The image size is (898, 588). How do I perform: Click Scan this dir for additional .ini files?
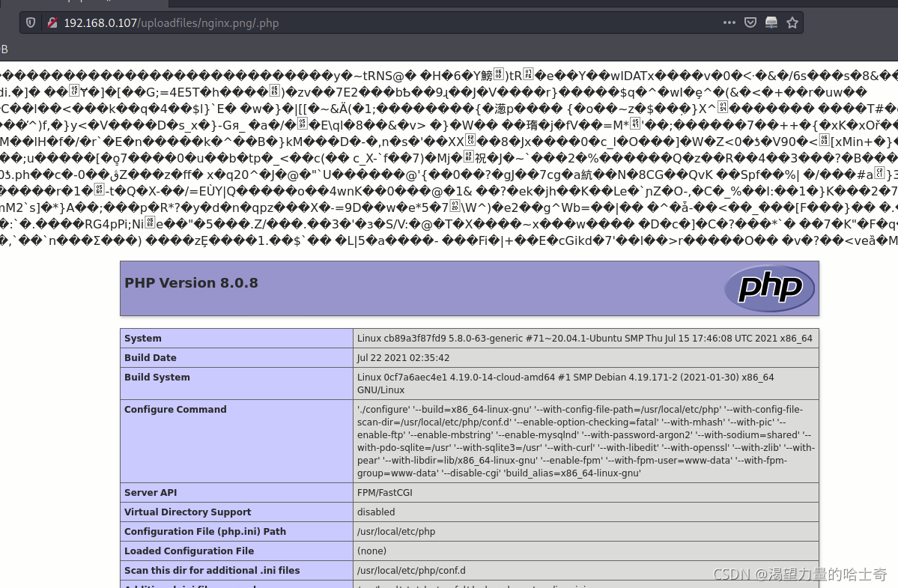click(x=212, y=570)
